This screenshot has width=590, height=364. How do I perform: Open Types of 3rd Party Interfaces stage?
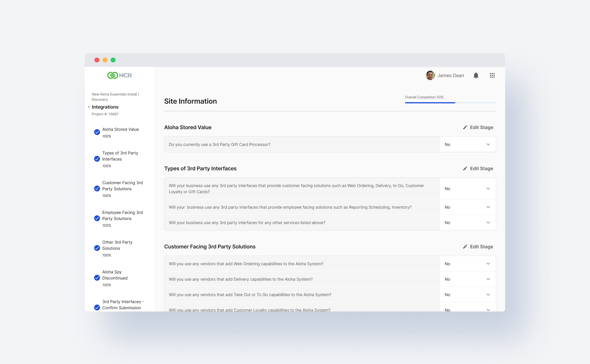(x=120, y=156)
